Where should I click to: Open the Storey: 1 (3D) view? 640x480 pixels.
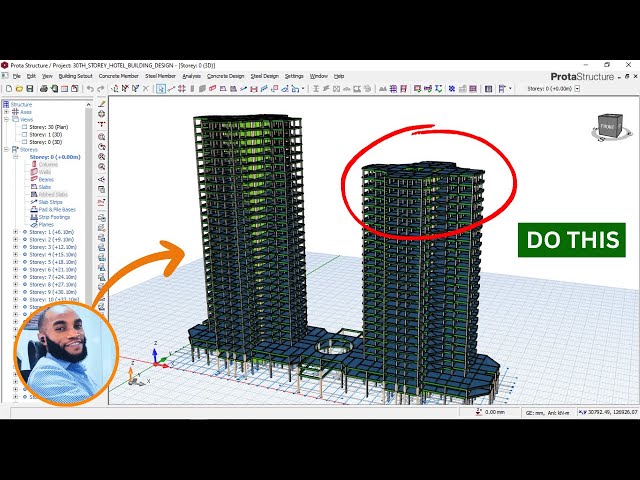46,135
